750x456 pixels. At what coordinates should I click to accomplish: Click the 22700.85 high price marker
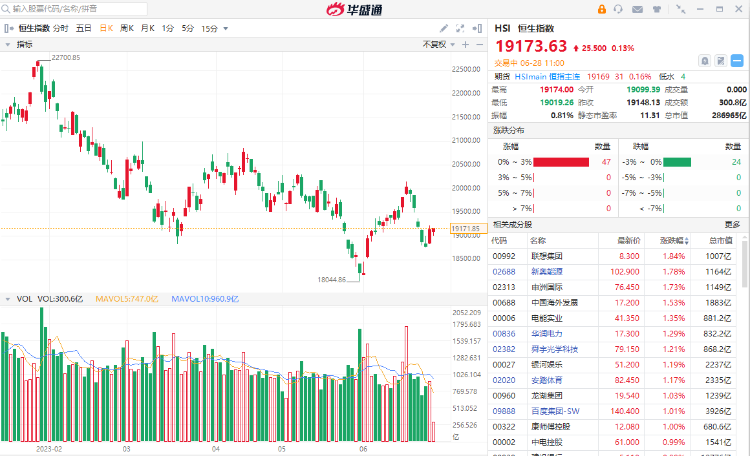pyautogui.click(x=66, y=57)
